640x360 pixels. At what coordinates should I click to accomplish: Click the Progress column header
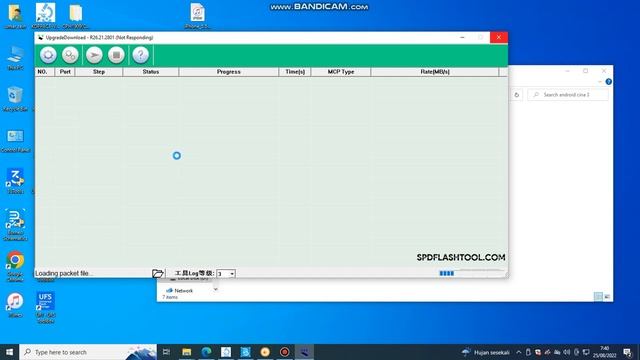(x=229, y=72)
